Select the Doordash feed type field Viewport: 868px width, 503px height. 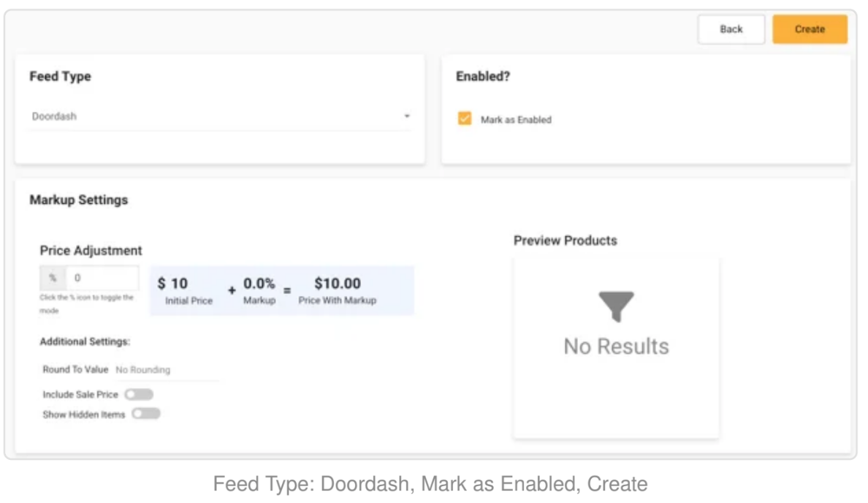[x=221, y=116]
